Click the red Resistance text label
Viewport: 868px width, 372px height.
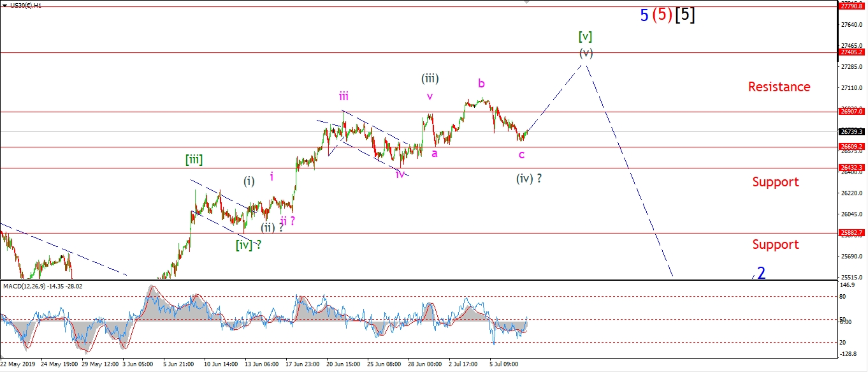(779, 87)
